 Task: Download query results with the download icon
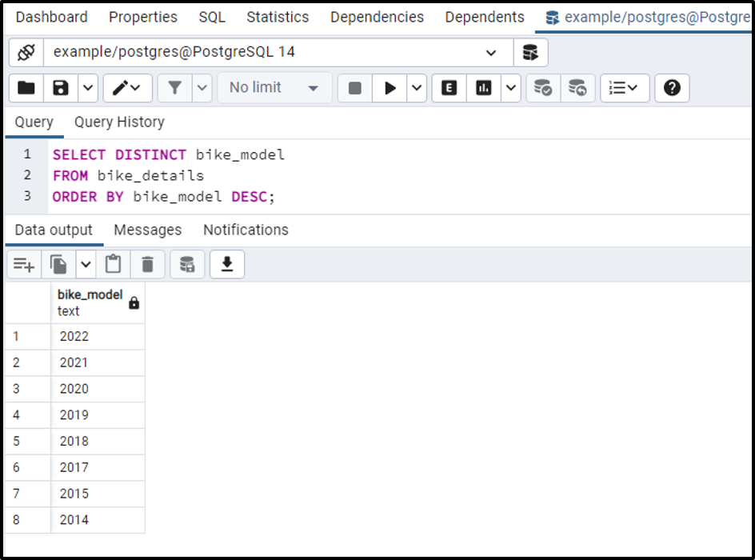pyautogui.click(x=226, y=264)
